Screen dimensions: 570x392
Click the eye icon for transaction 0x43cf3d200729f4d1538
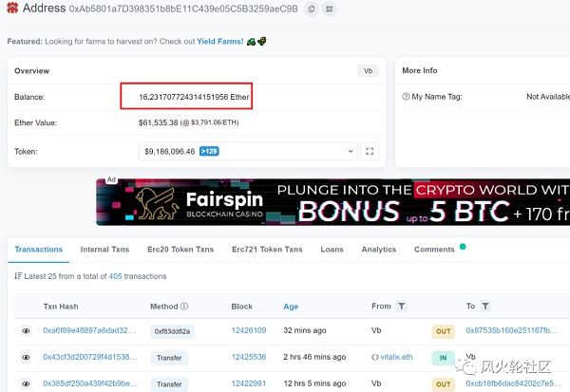[26, 357]
